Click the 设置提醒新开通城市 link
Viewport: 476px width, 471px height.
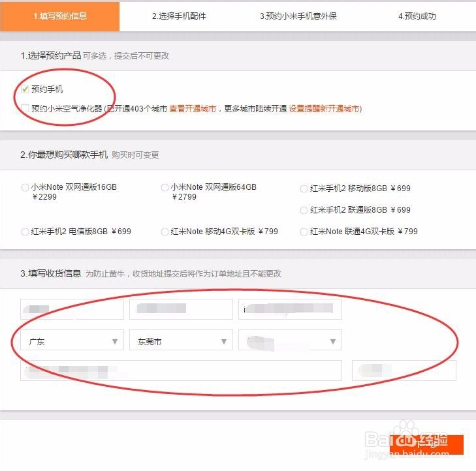pos(324,108)
